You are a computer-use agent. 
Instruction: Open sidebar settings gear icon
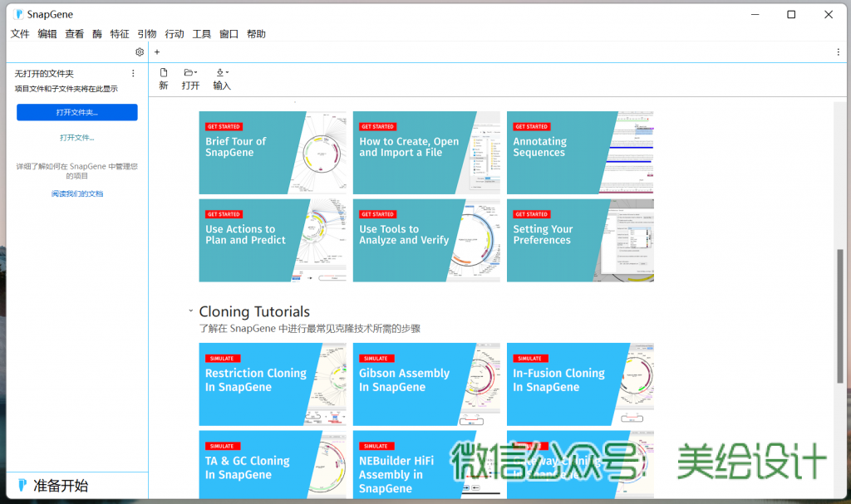[140, 52]
